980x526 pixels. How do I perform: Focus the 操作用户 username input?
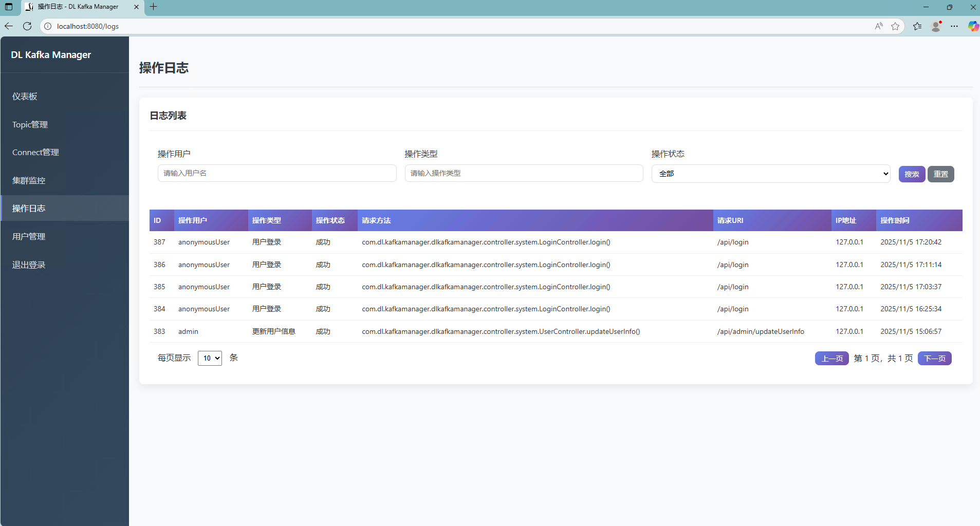pyautogui.click(x=277, y=173)
